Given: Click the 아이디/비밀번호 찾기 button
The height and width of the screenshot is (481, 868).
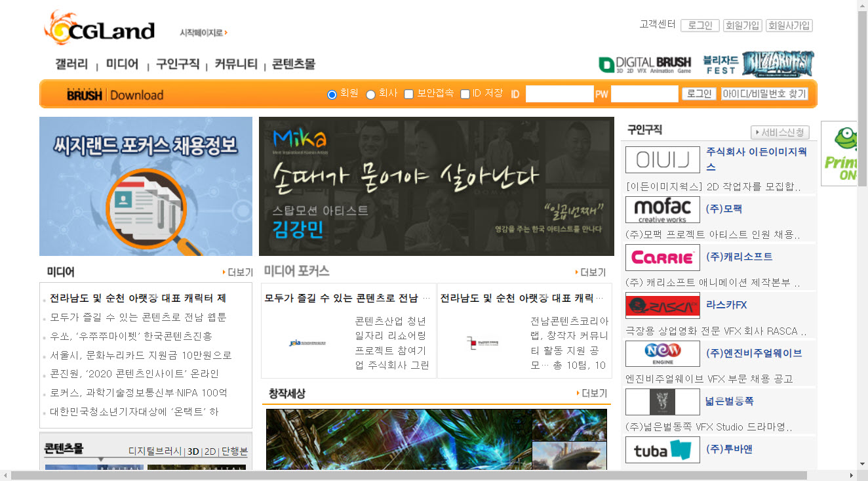Looking at the screenshot, I should [764, 94].
